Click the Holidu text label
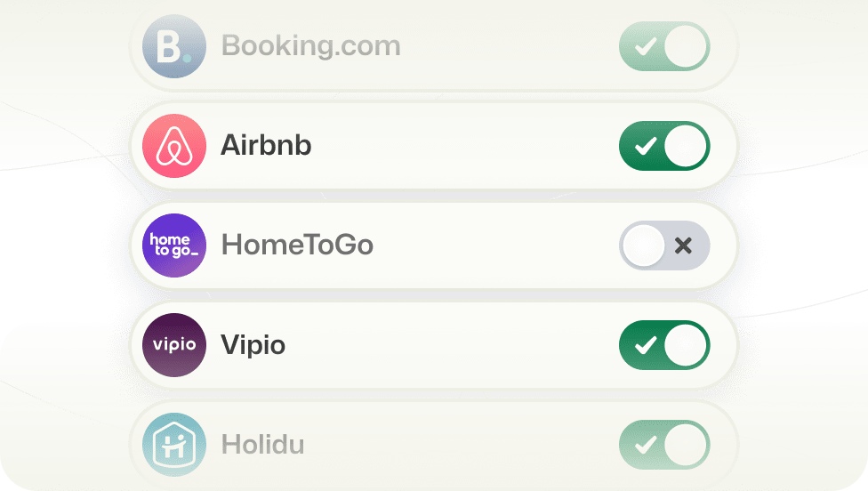The width and height of the screenshot is (868, 491). (263, 445)
